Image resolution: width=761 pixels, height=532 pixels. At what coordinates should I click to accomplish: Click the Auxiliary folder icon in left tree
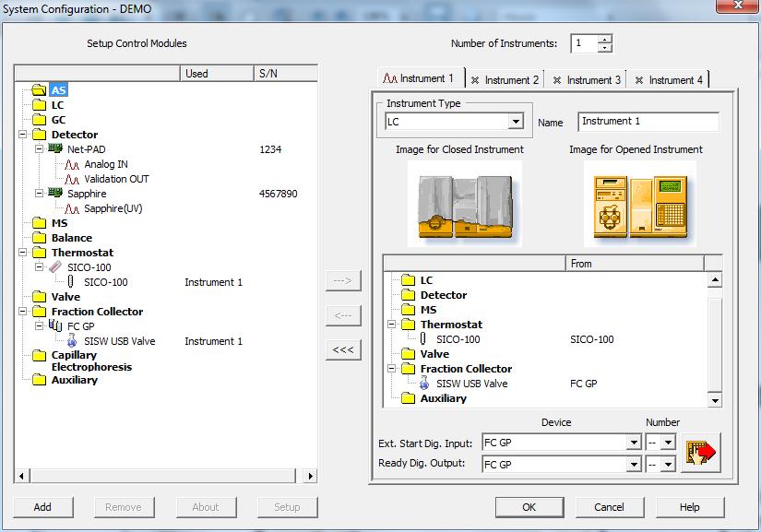click(x=39, y=380)
